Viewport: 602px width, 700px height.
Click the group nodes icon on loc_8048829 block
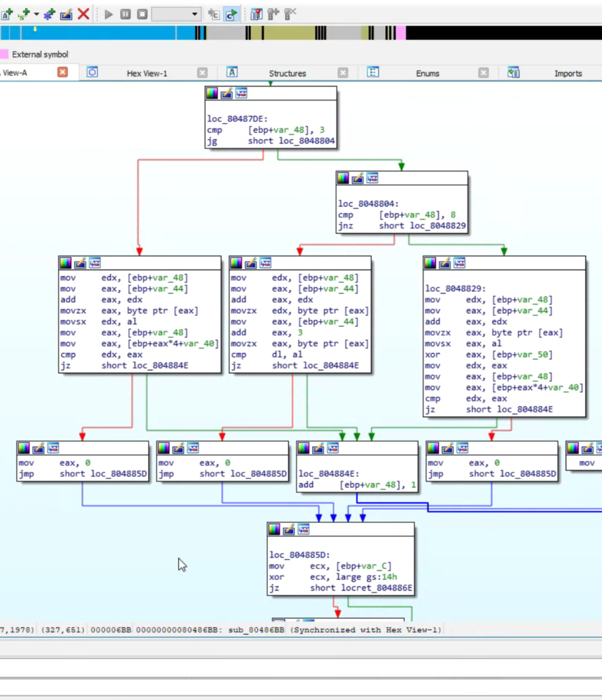coord(459,263)
